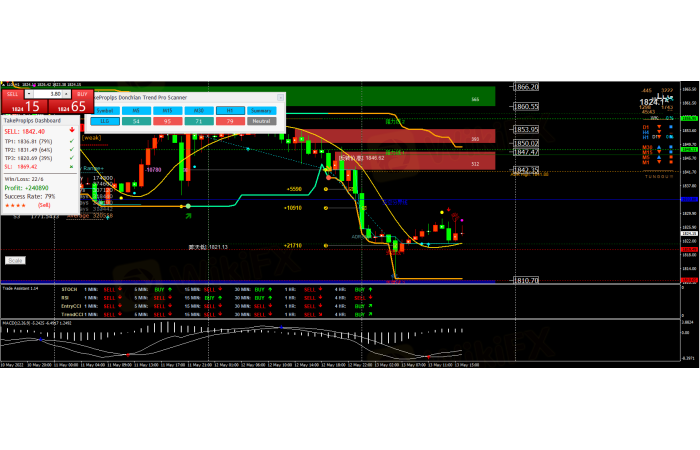
Task: Select the M15 timeframe in scanner
Action: 167,110
